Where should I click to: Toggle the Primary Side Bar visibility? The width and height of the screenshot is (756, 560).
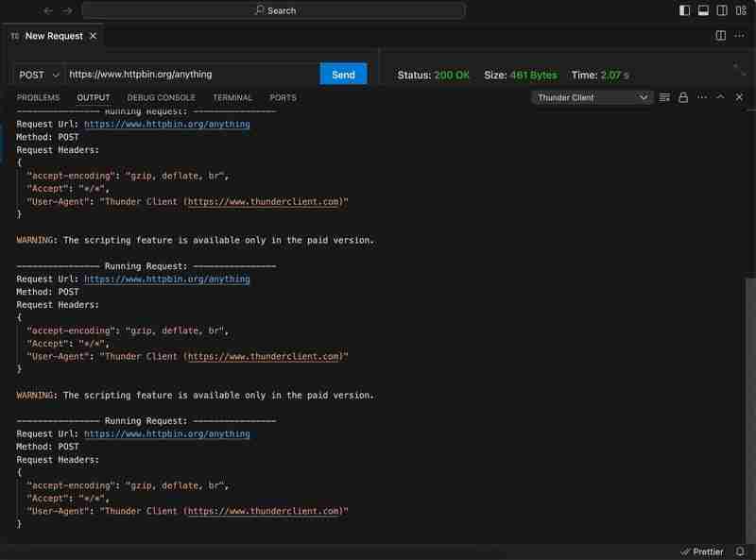(x=683, y=10)
